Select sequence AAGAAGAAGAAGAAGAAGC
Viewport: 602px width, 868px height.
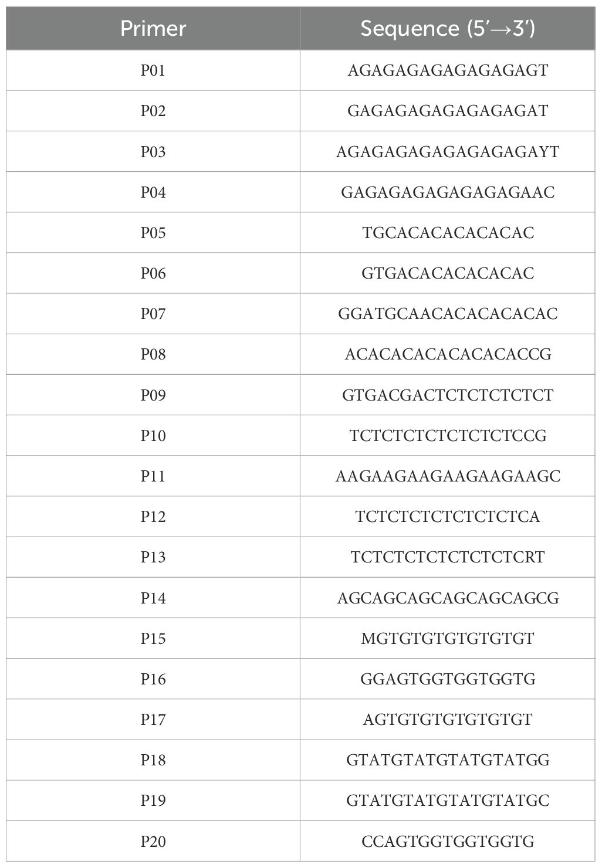click(448, 476)
